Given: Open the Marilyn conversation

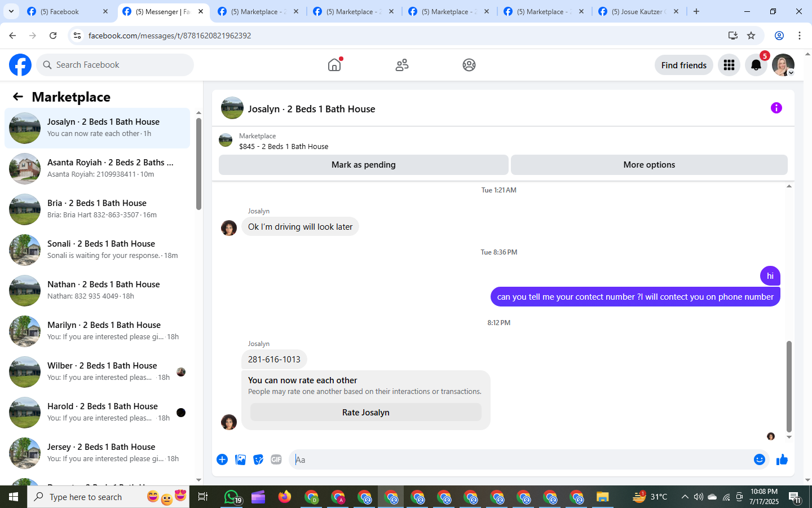Looking at the screenshot, I should click(97, 331).
